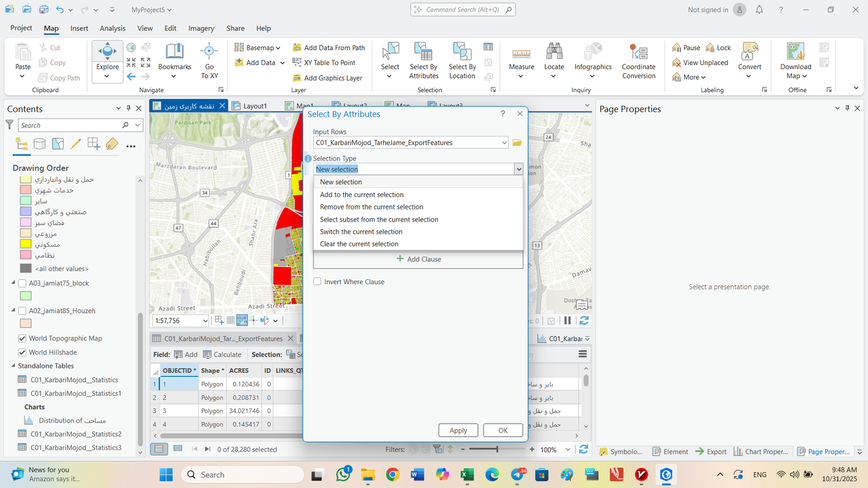The width and height of the screenshot is (868, 488).
Task: Open help for the Select By Attributes dialog
Action: click(x=502, y=114)
